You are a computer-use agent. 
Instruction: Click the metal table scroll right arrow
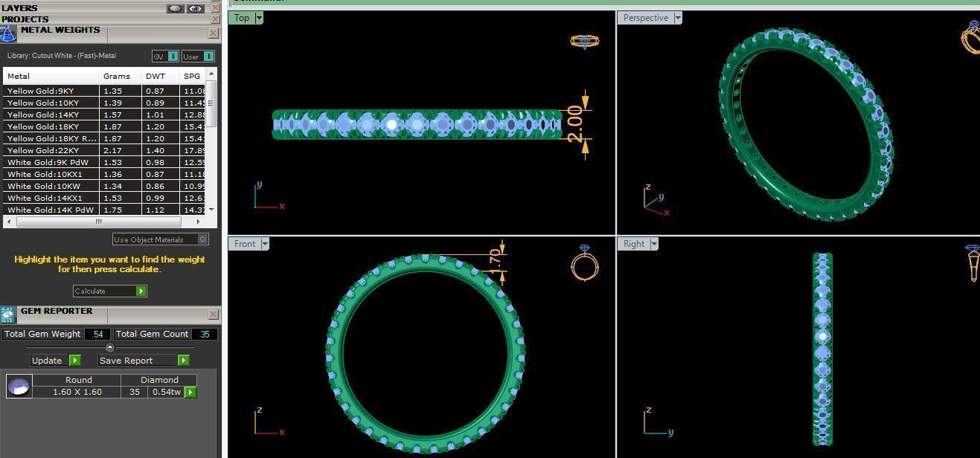click(x=198, y=222)
